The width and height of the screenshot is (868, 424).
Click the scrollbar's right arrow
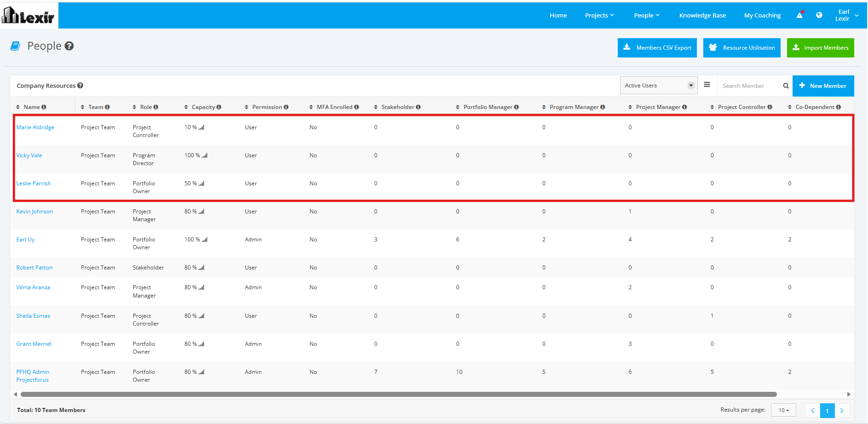coord(849,394)
